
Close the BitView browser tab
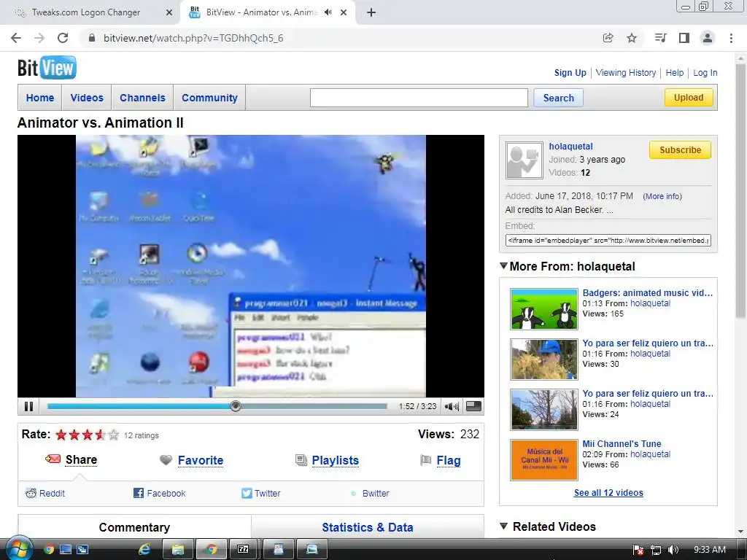344,12
